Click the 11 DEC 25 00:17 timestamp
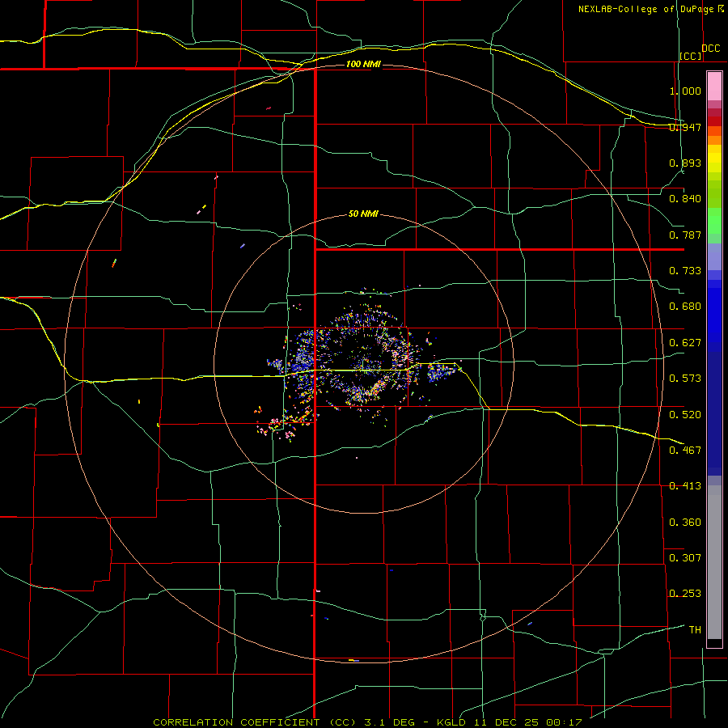This screenshot has height=728, width=728. coord(528,722)
